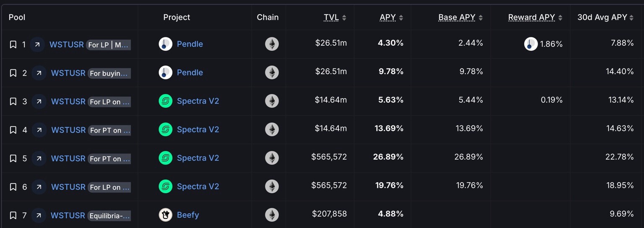Open external link arrow for row 4
Viewport: 644px width, 228px height.
coord(39,130)
